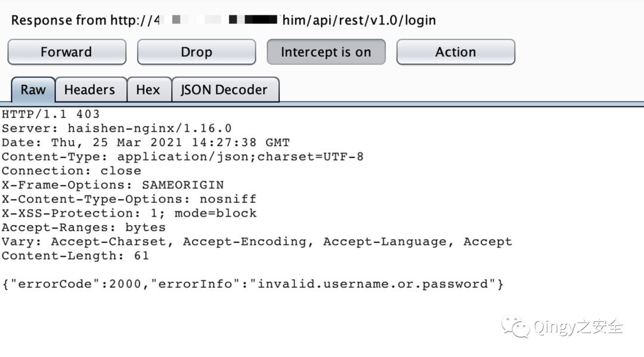
Task: Open the Hex tab
Action: (x=148, y=90)
